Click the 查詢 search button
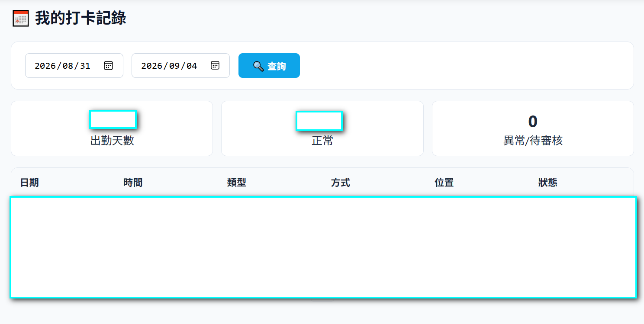644x324 pixels. (269, 66)
